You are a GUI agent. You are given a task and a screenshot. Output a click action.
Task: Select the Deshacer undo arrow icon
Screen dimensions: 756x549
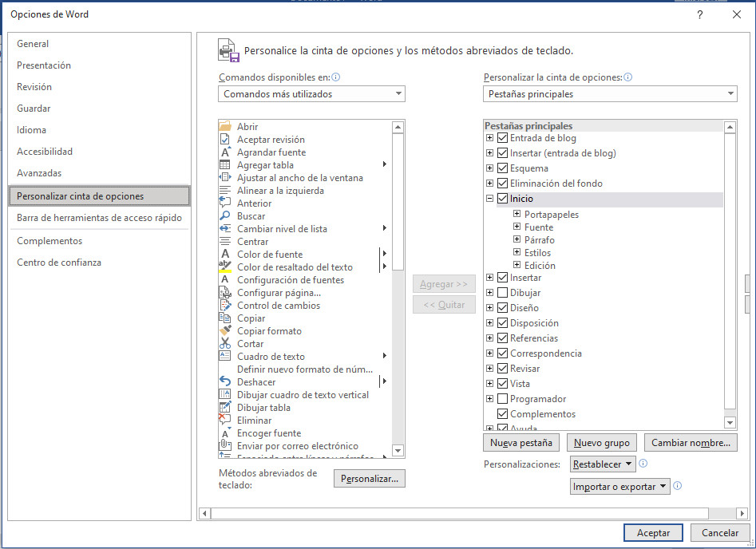click(x=225, y=381)
